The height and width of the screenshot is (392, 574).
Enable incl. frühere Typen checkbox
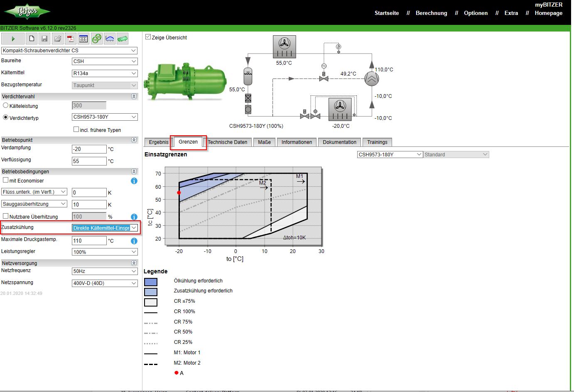[76, 129]
